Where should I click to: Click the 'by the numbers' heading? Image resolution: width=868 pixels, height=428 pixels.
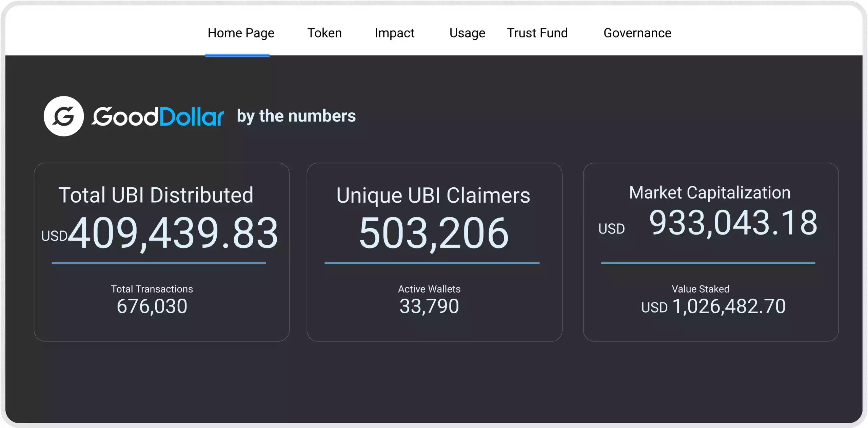pos(296,116)
